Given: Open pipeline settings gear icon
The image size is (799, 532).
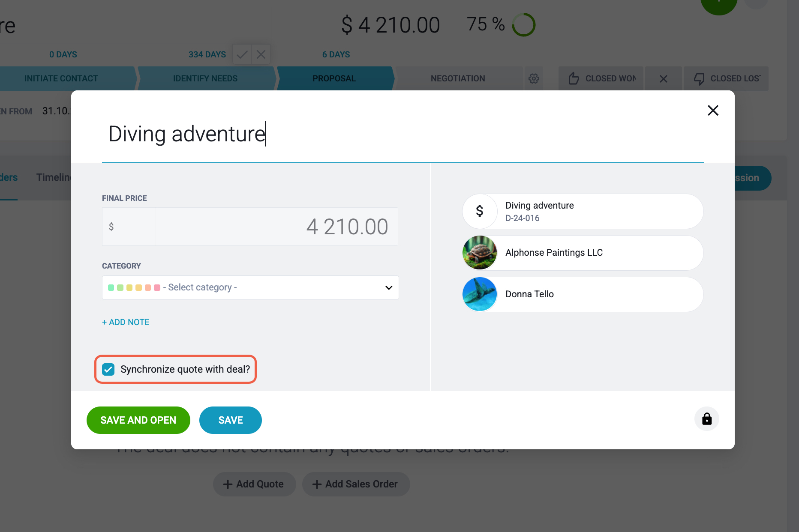Looking at the screenshot, I should point(534,79).
